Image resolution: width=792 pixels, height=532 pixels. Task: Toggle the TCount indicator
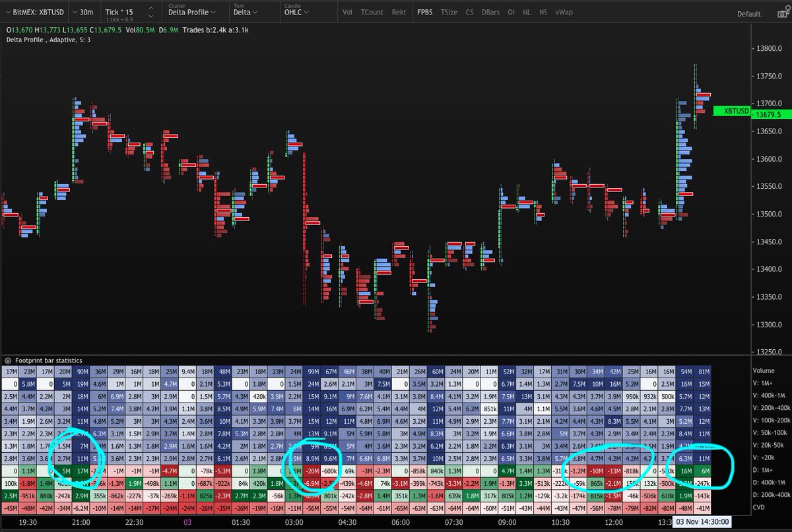click(372, 13)
